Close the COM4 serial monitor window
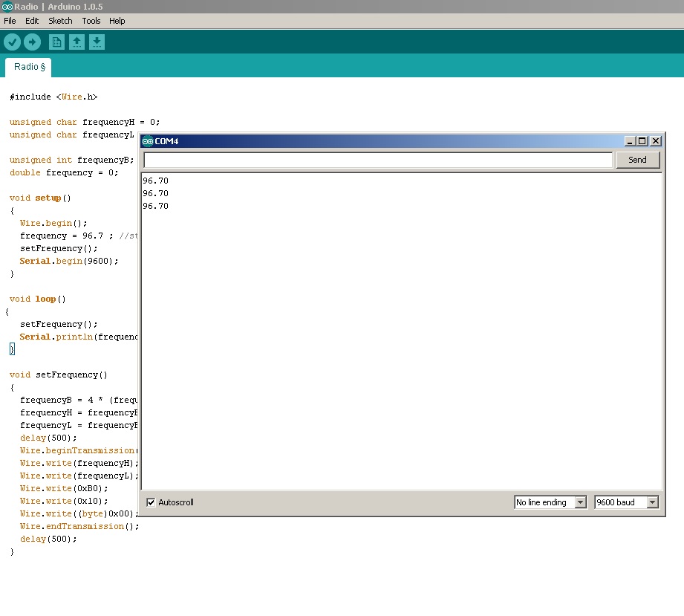This screenshot has width=684, height=616. pyautogui.click(x=655, y=141)
